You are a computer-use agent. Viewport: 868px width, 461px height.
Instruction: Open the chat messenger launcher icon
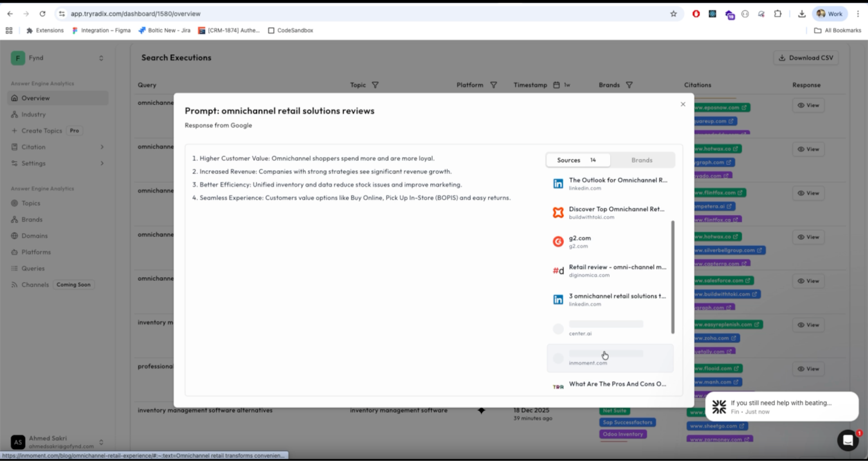[848, 440]
